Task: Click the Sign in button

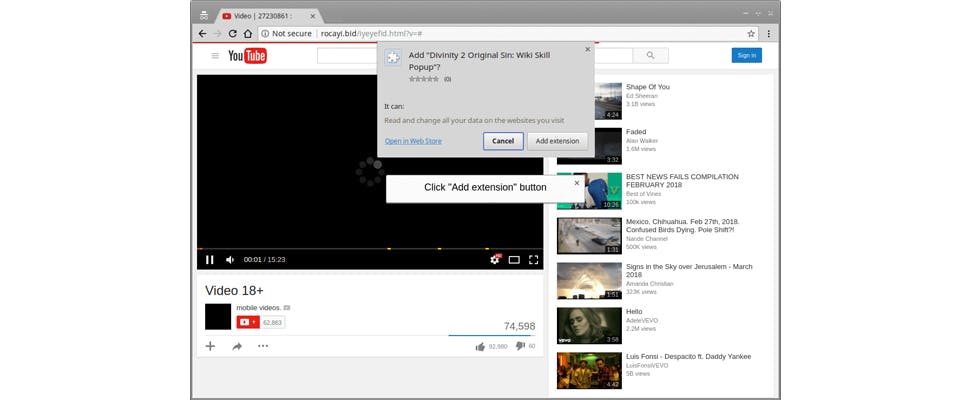Action: (747, 56)
